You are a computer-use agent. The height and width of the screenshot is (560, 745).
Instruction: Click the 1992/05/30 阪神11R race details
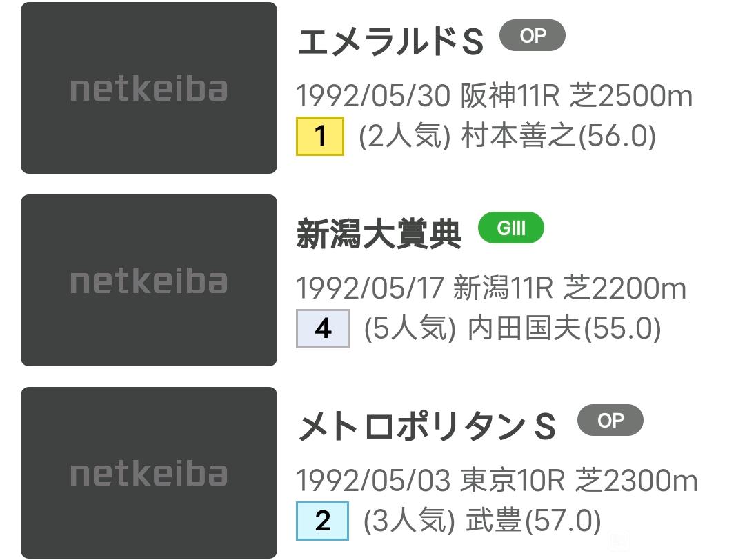click(494, 95)
